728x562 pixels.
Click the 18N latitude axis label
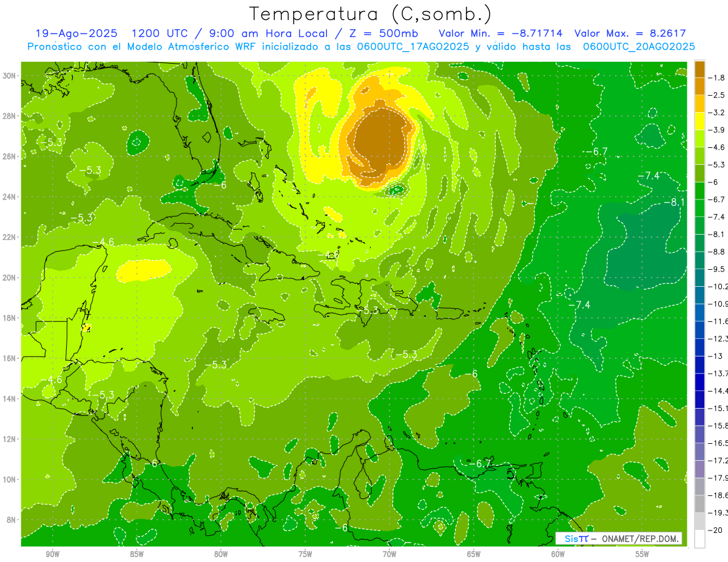[x=10, y=318]
